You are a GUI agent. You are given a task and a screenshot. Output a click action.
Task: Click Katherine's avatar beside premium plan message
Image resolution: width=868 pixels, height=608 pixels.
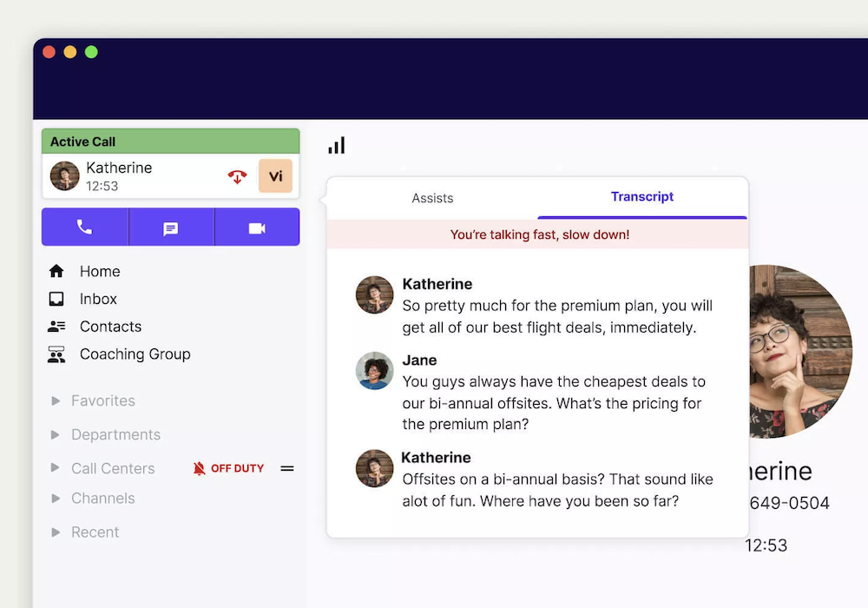tap(374, 294)
